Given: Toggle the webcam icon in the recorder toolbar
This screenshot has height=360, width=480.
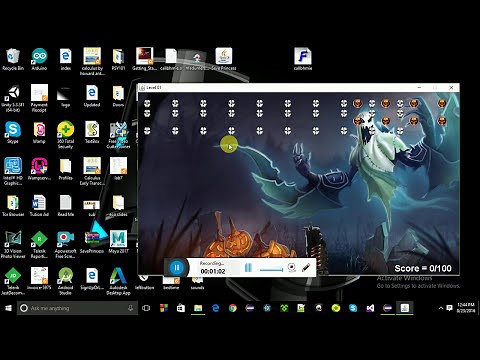Looking at the screenshot, I should 291,267.
